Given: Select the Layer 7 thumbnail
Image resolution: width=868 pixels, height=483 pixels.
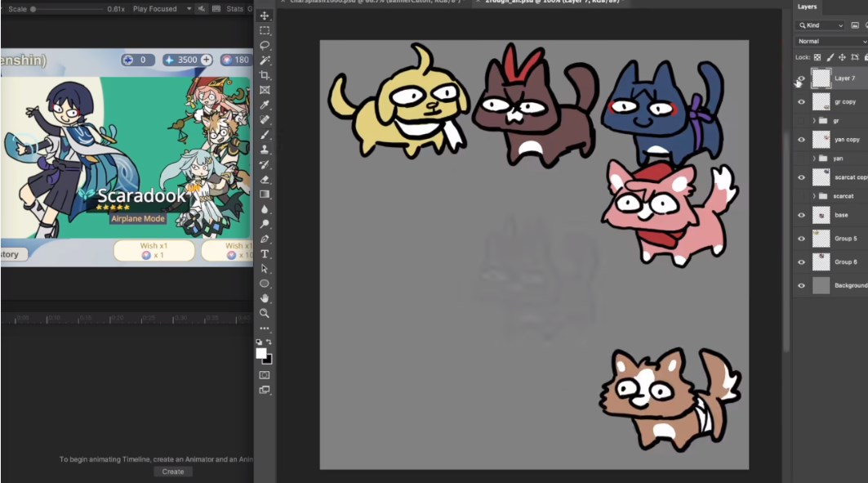Looking at the screenshot, I should pos(821,78).
